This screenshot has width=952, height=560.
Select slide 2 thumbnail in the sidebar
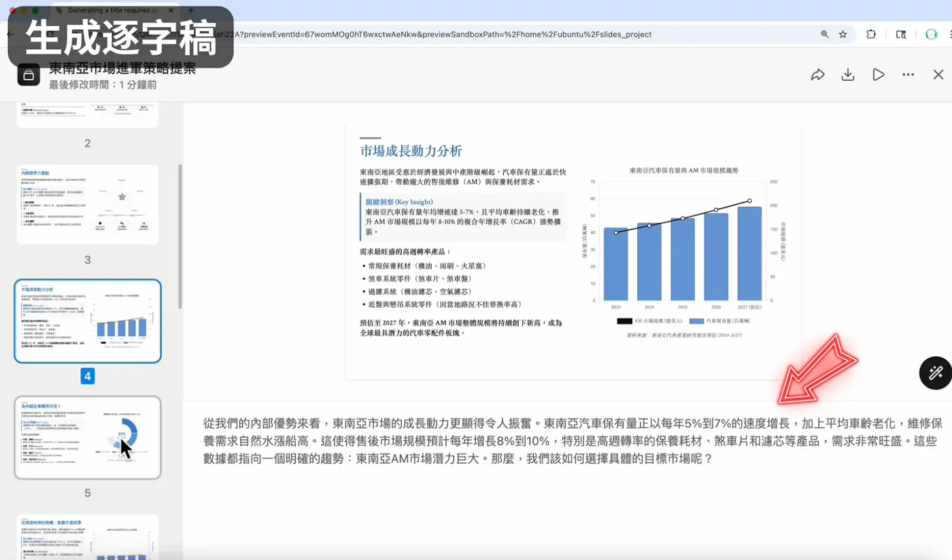tap(88, 116)
